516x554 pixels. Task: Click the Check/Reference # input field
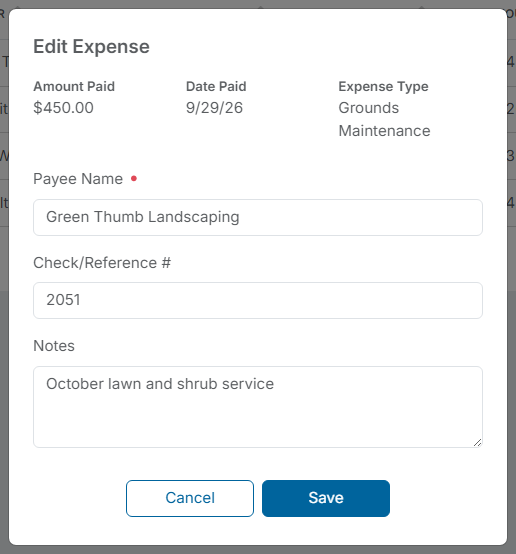coord(258,300)
